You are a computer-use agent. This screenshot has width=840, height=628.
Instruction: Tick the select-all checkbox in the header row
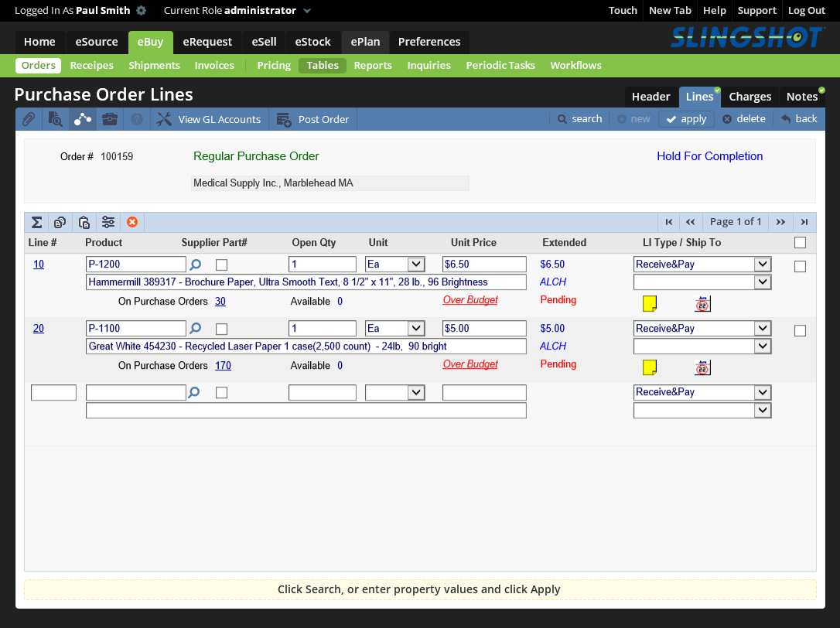tap(800, 243)
